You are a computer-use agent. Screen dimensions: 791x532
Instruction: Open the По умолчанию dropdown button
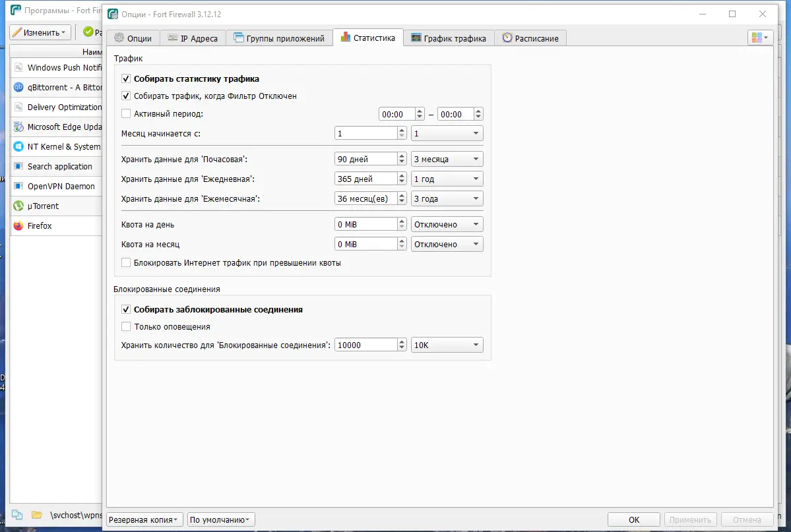[x=222, y=520]
